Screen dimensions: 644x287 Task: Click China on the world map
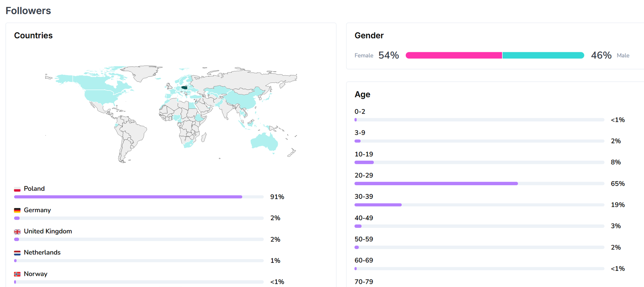pyautogui.click(x=242, y=99)
